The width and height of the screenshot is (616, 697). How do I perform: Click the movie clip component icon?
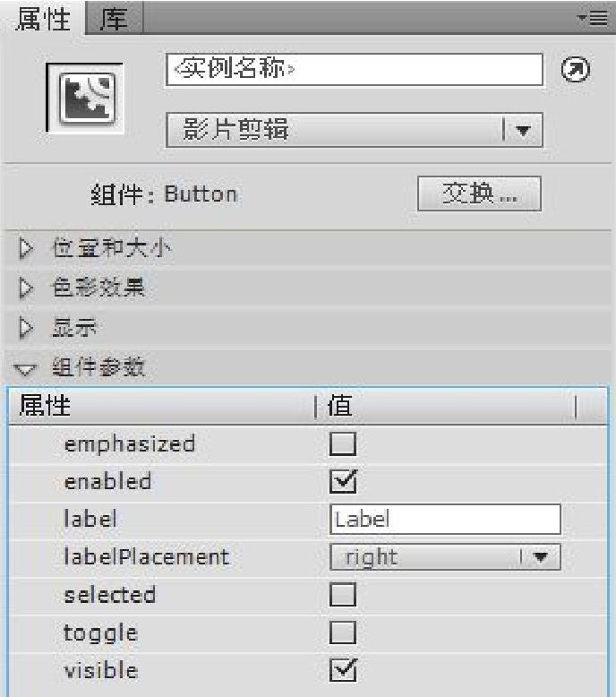[x=83, y=99]
